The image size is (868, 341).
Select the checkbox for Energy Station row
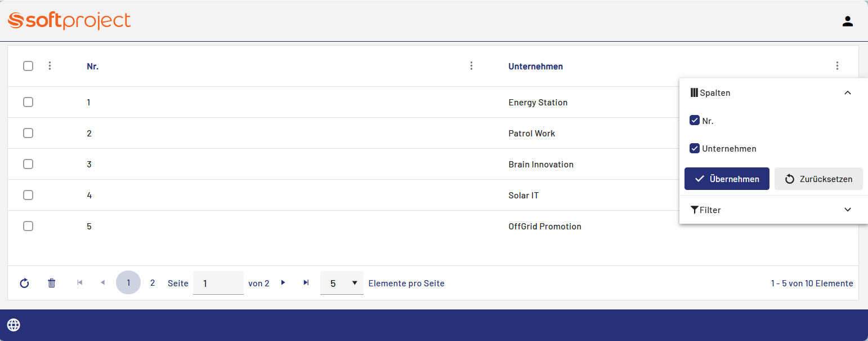[x=28, y=102]
